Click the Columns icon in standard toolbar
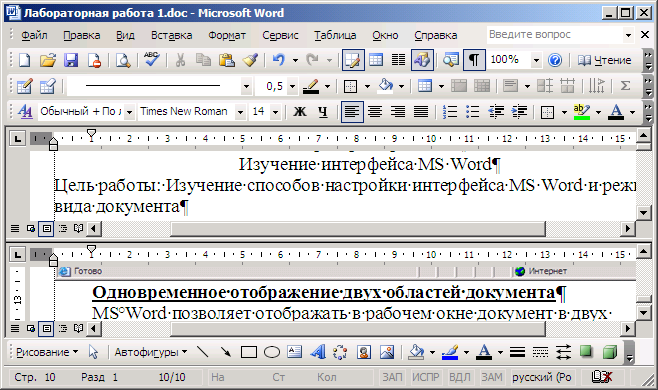Screen dimensions: 658x390 click(398, 60)
